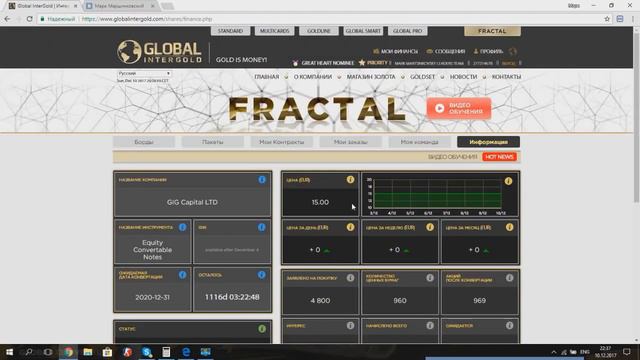This screenshot has height=360, width=640.
Task: Open info for daily price change card
Action: 350,227
